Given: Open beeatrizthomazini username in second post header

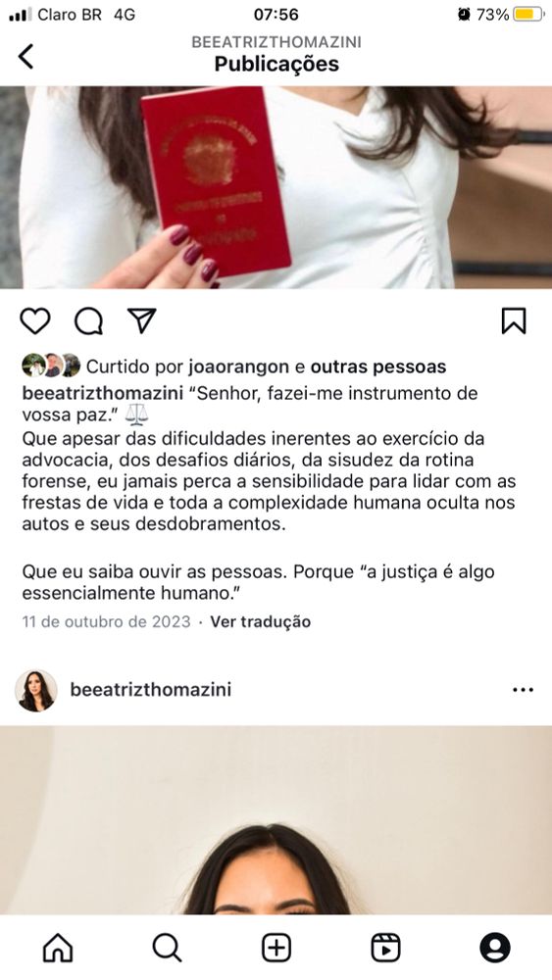Looking at the screenshot, I should [151, 690].
